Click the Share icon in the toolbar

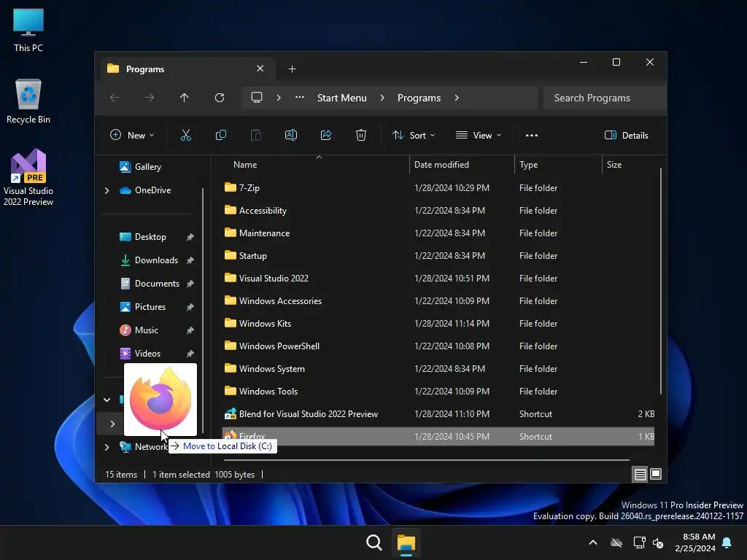(x=326, y=135)
